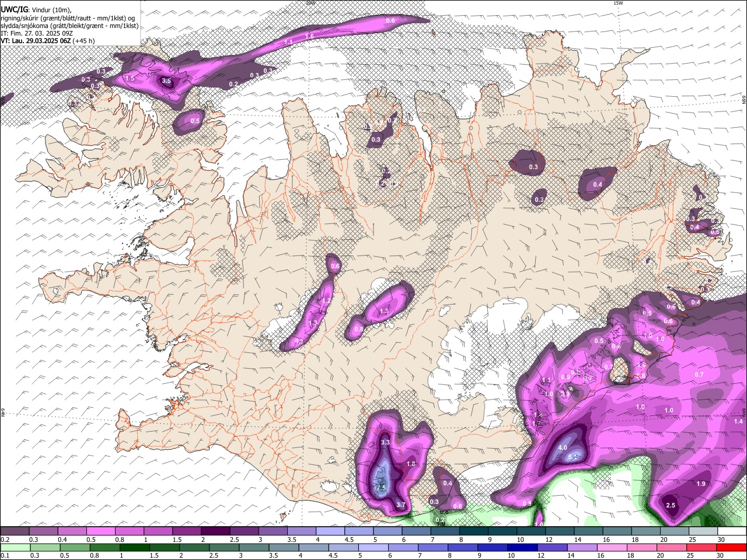Viewport: 747px width, 560px height.
Task: Pick the upper-scale teal swatch between 8 and 9
Action: [x=475, y=531]
